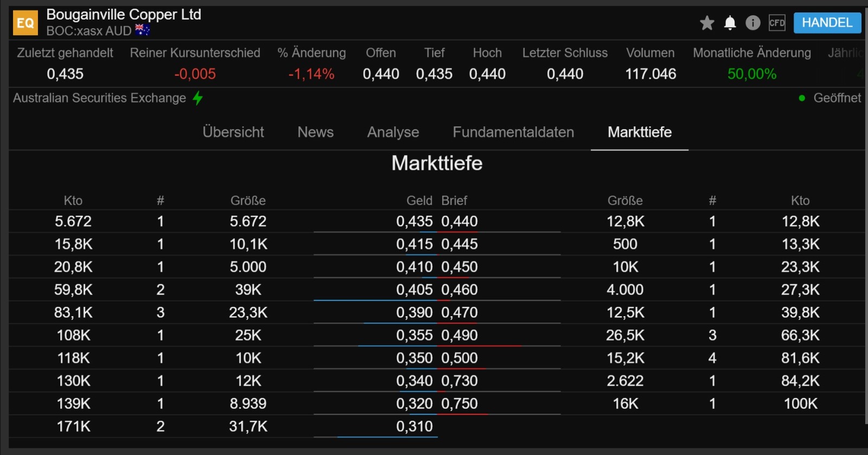Click the green market status dot

pos(802,98)
